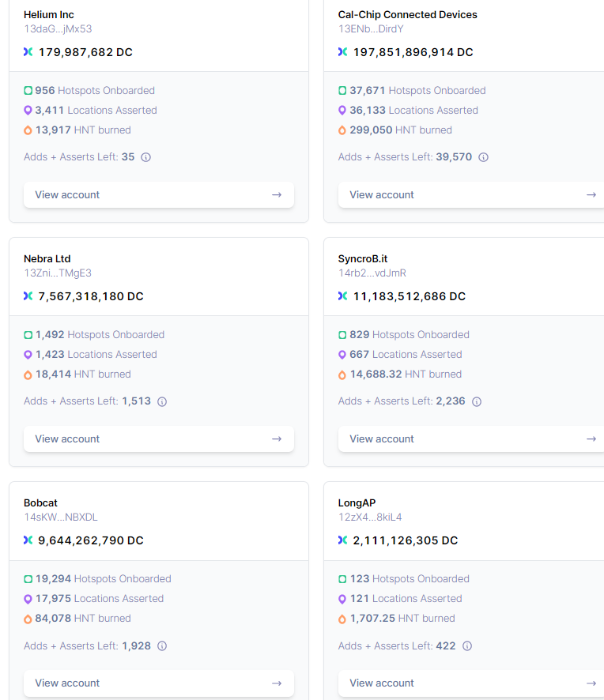The image size is (604, 700).
Task: Click 19,294 Hotspots Onboarded text
Action: point(104,579)
